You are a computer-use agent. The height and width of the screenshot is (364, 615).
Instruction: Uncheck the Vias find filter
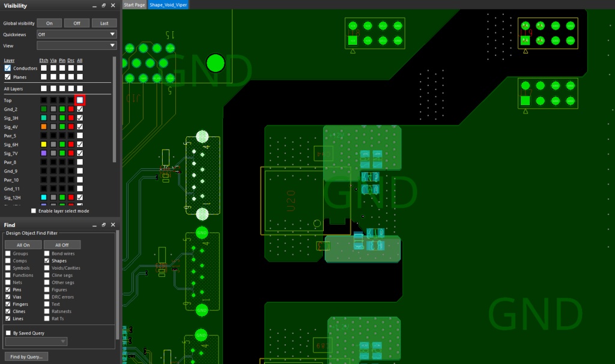[x=8, y=297]
